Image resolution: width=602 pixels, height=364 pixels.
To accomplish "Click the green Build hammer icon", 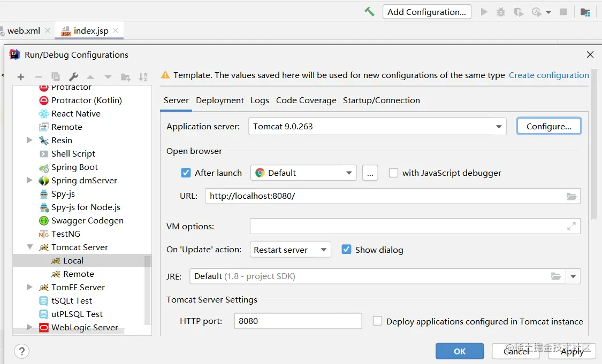I will tap(369, 12).
